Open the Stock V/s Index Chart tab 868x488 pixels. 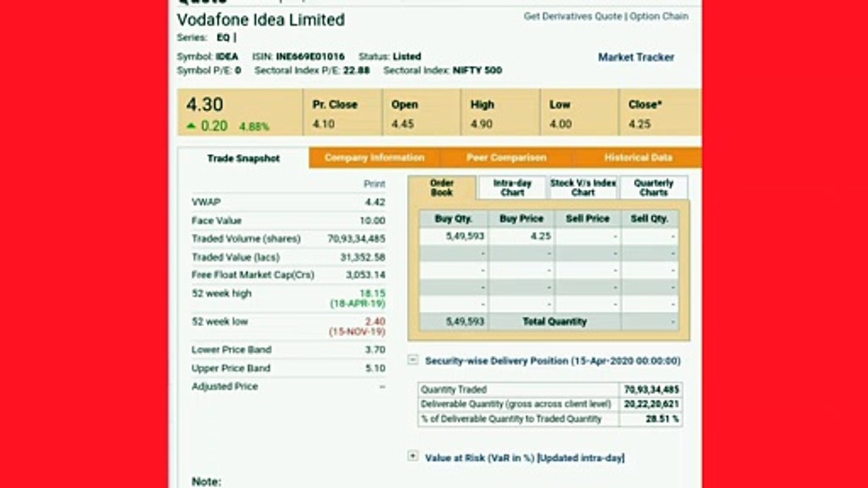[583, 188]
